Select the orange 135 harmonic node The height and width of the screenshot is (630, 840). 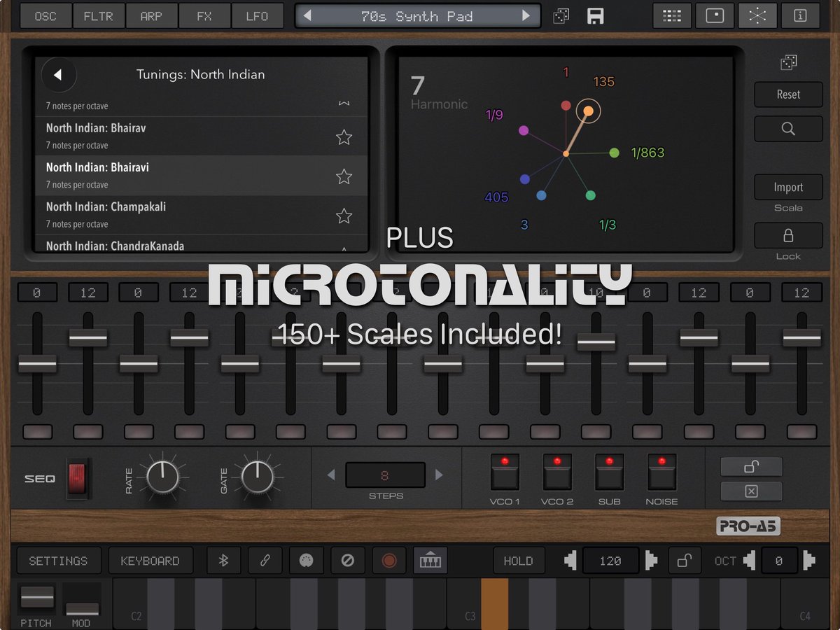point(589,111)
